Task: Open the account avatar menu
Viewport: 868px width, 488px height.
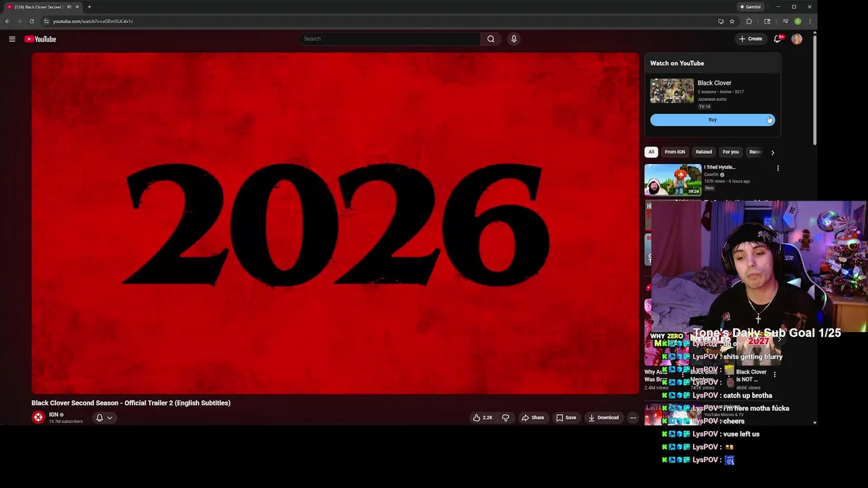Action: pyautogui.click(x=797, y=39)
